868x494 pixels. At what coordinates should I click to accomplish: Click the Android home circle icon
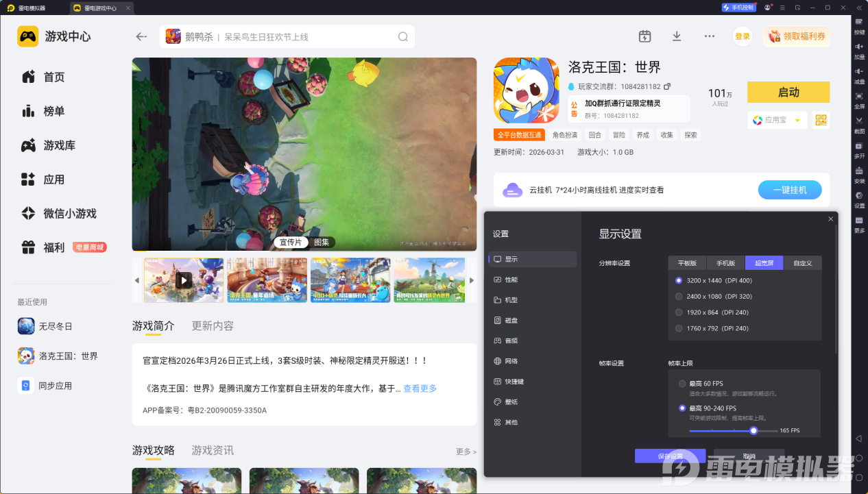[x=858, y=458]
